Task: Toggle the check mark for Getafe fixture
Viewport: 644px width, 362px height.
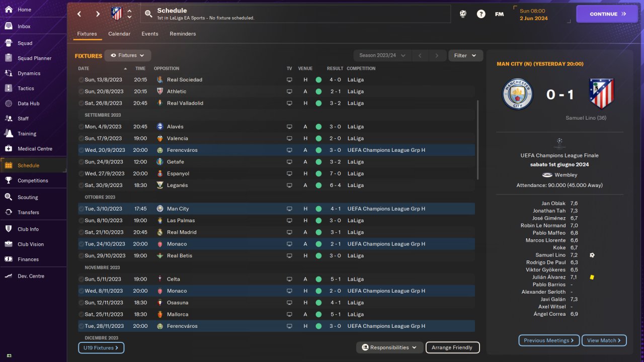Action: [81, 162]
